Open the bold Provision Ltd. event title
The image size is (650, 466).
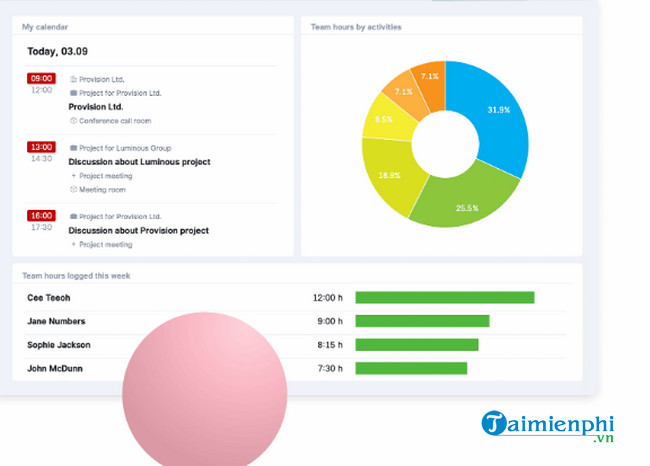tap(96, 106)
